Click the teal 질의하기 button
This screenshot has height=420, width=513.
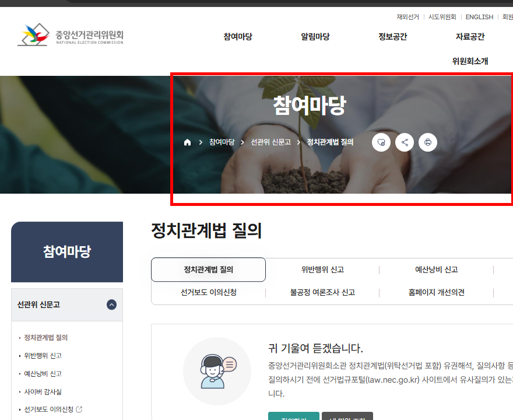293,418
